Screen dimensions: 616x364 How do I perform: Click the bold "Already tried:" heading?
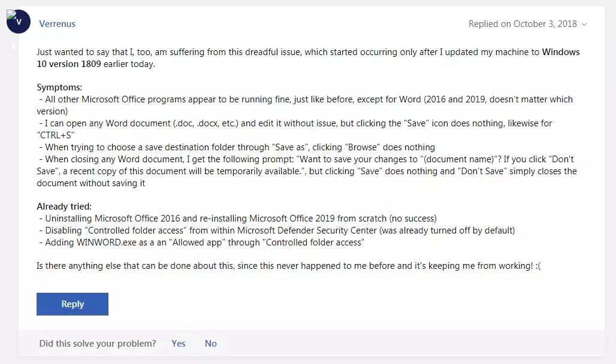click(64, 207)
